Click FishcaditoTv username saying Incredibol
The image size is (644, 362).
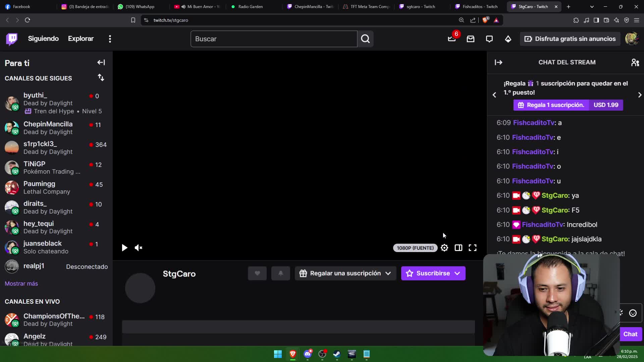[542, 225]
